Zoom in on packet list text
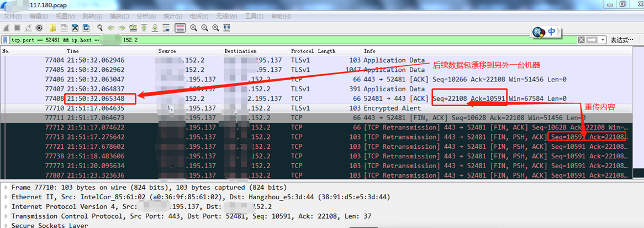The width and height of the screenshot is (644, 228). tap(194, 28)
